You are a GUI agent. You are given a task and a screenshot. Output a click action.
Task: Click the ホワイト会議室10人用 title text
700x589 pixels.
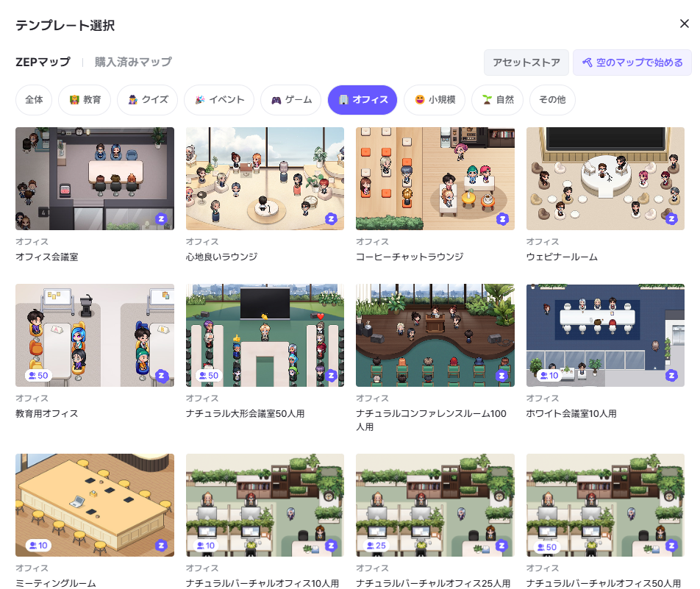click(571, 413)
